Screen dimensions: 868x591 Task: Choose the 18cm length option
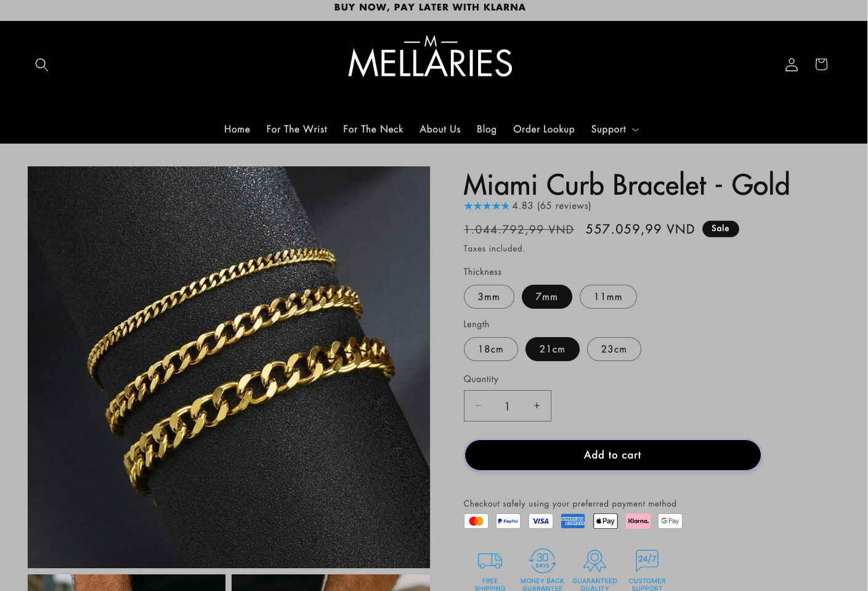pos(491,349)
